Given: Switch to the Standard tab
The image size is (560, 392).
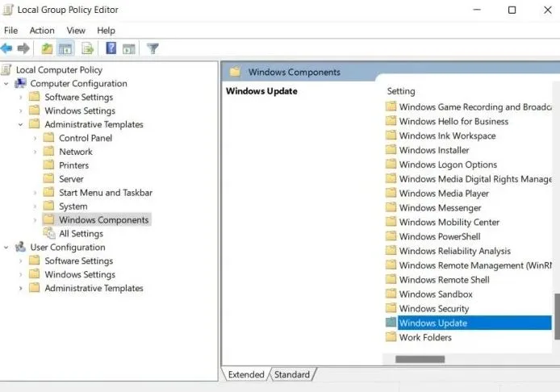Looking at the screenshot, I should pyautogui.click(x=292, y=374).
